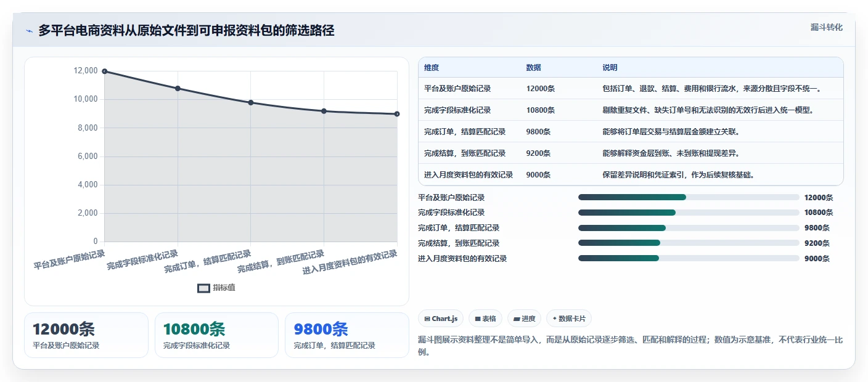Click progress value 12000条
Image resolution: width=868 pixels, height=382 pixels.
pyautogui.click(x=819, y=198)
